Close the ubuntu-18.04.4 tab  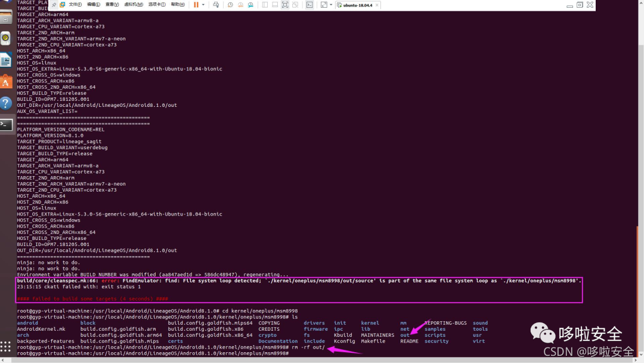[377, 5]
